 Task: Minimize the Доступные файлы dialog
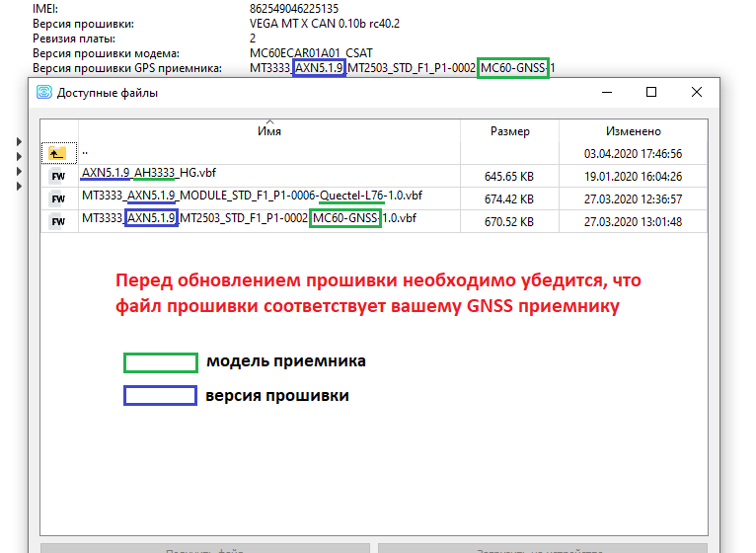(x=605, y=92)
